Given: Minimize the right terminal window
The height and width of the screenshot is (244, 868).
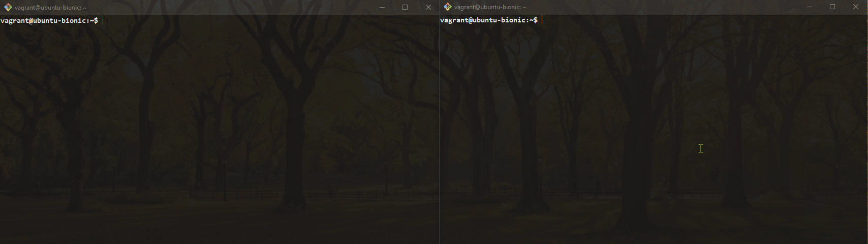Looking at the screenshot, I should [x=810, y=7].
